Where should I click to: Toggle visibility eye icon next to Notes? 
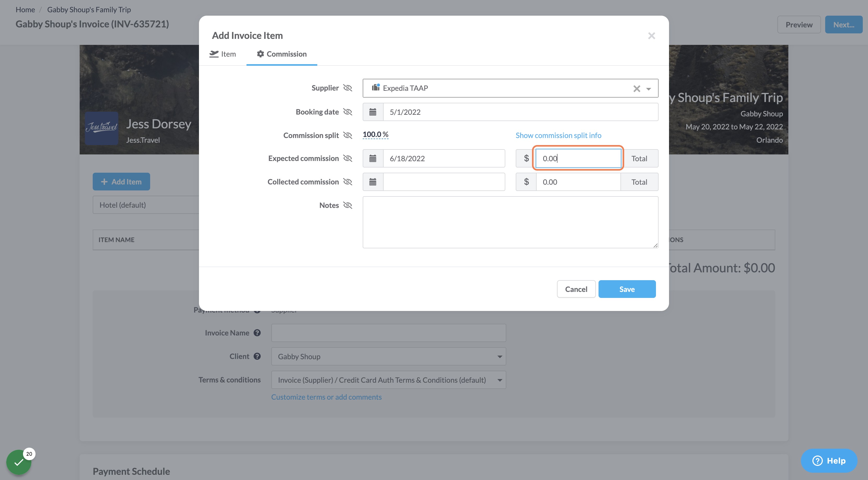[347, 205]
